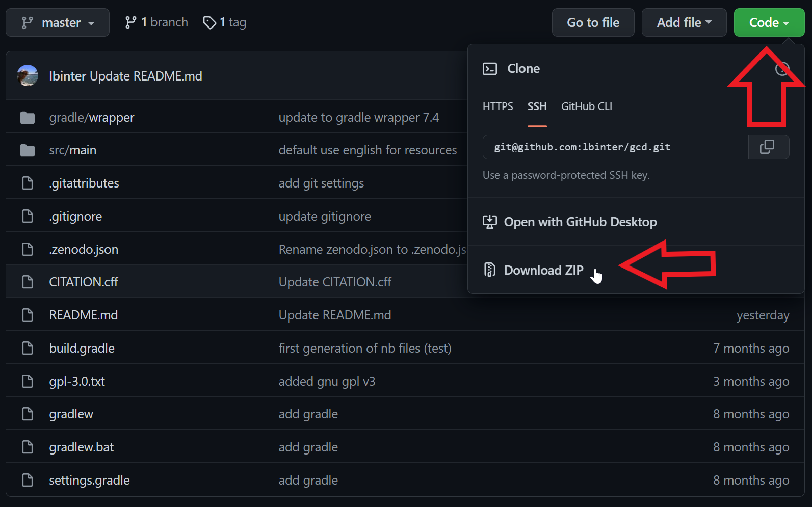This screenshot has width=812, height=507.
Task: Copy the clone URL to clipboard
Action: click(769, 147)
